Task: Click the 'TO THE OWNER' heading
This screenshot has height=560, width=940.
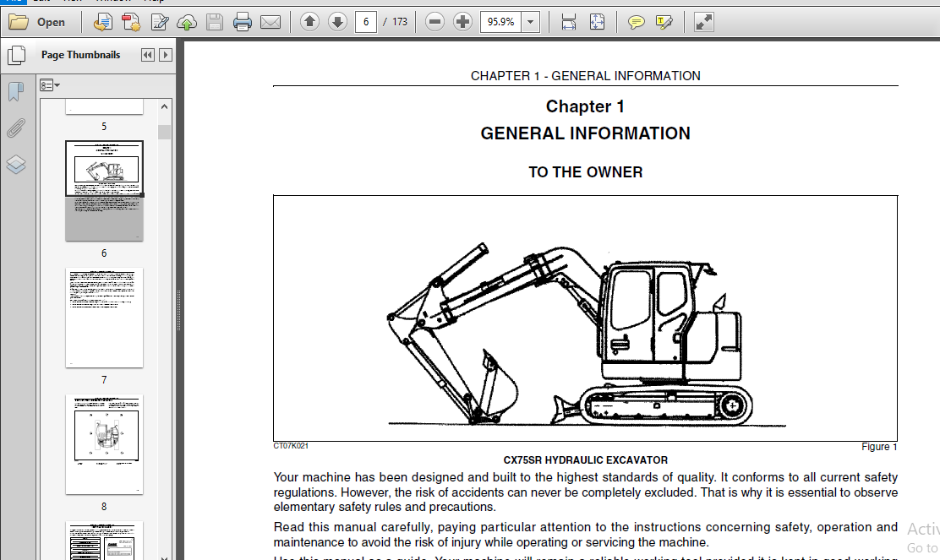Action: 586,172
